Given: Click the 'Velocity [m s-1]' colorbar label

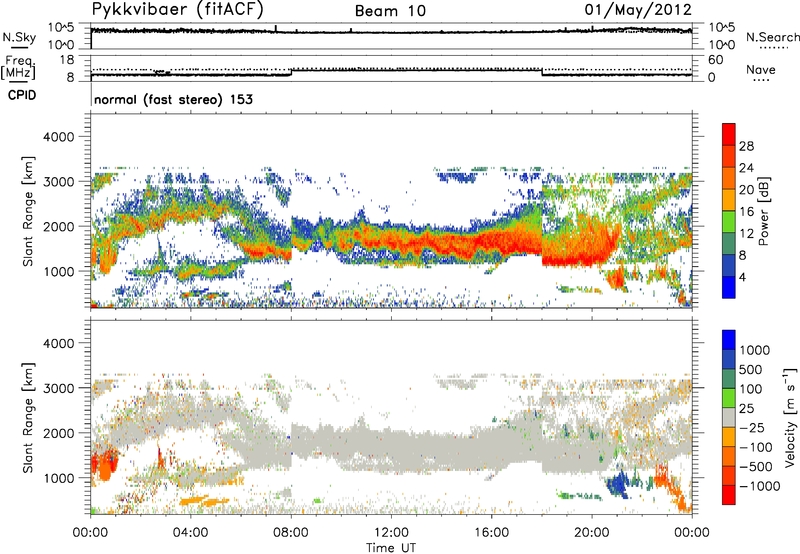Looking at the screenshot, I should pyautogui.click(x=790, y=416).
